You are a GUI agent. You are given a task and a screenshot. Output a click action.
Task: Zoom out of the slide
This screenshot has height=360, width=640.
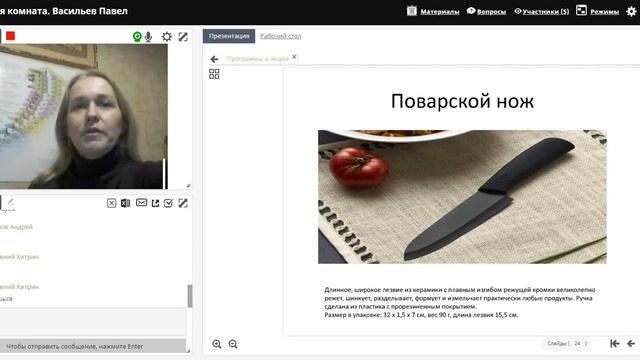pos(233,344)
